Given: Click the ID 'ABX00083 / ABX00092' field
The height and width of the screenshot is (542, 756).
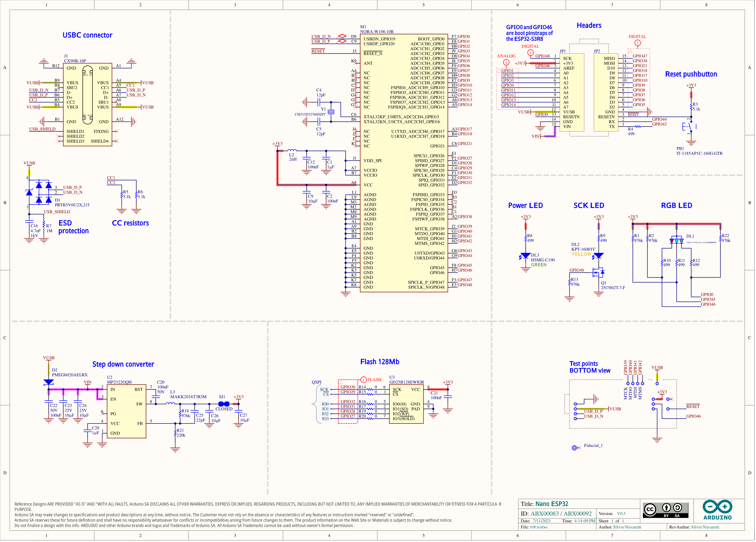Looking at the screenshot, I should [x=561, y=514].
